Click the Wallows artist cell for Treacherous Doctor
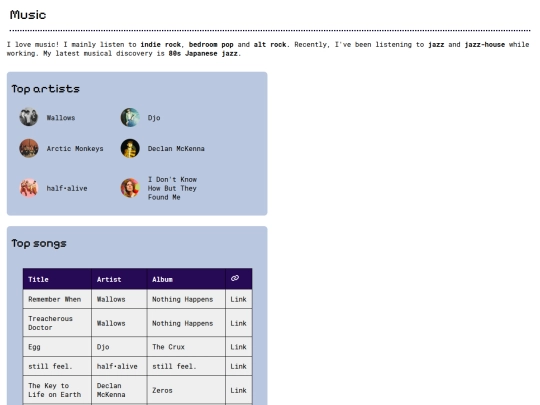Viewport: 540px width, 405px height. click(119, 323)
